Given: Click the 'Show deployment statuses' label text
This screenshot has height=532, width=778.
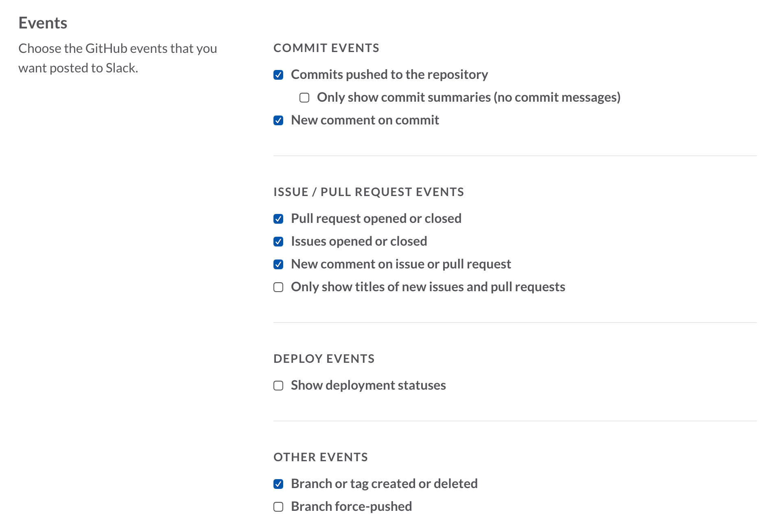Looking at the screenshot, I should [368, 385].
